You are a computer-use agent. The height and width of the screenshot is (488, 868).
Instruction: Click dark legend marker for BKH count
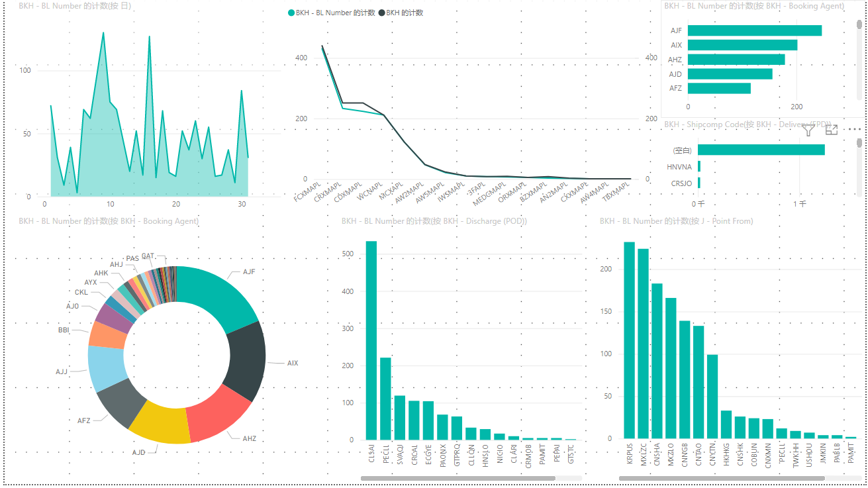click(x=382, y=13)
